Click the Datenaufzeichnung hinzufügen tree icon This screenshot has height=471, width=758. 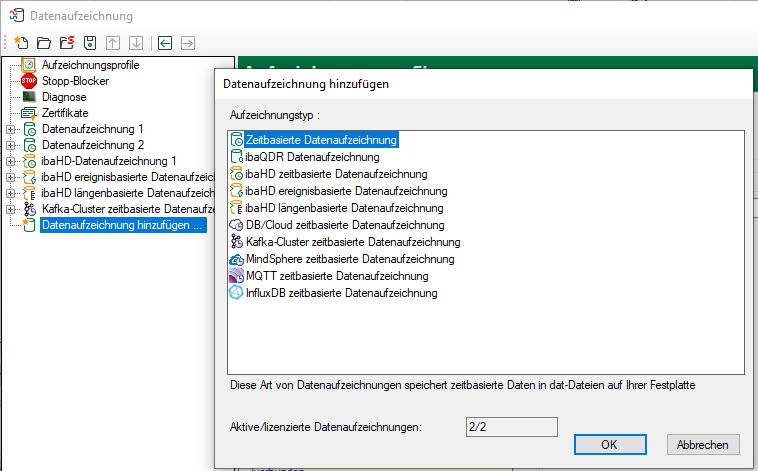[x=29, y=225]
